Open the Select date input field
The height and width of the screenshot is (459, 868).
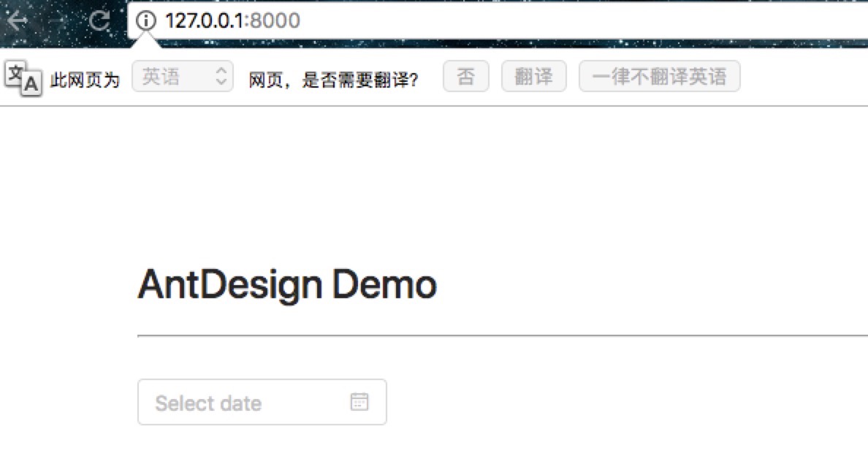262,402
